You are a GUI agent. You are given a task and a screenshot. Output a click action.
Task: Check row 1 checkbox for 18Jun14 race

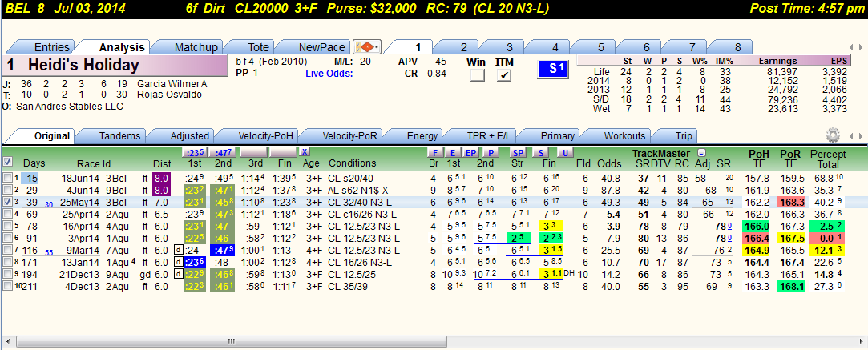[x=7, y=178]
